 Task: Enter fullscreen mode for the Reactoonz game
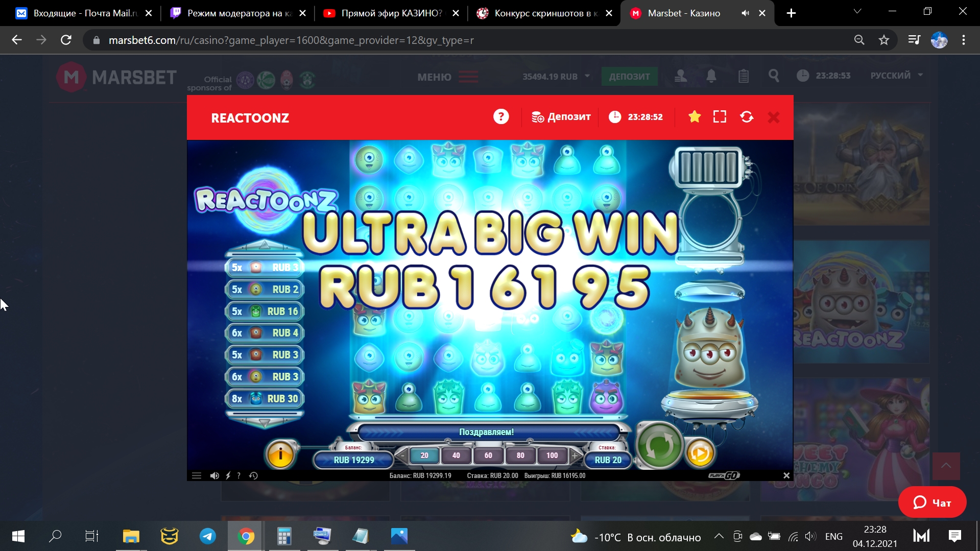pyautogui.click(x=720, y=117)
